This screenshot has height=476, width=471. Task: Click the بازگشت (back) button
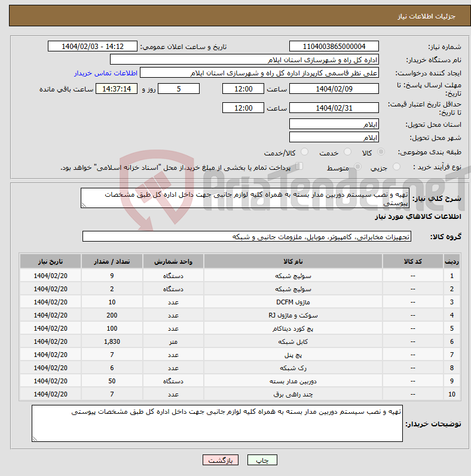(x=221, y=460)
